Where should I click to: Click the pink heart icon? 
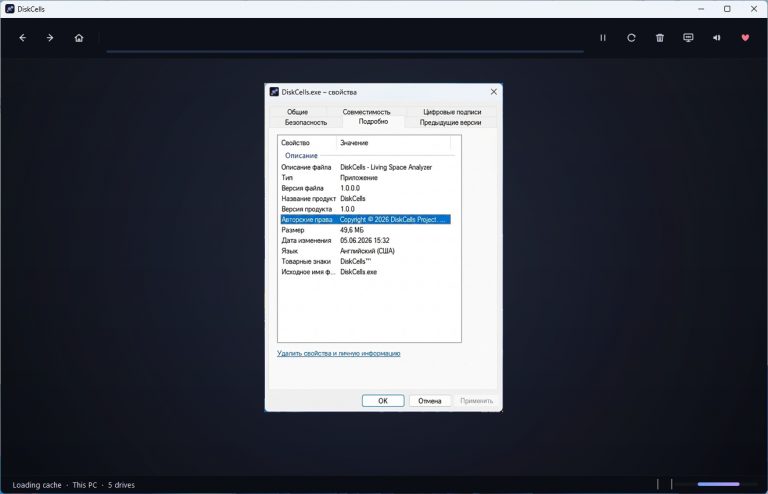(x=745, y=38)
